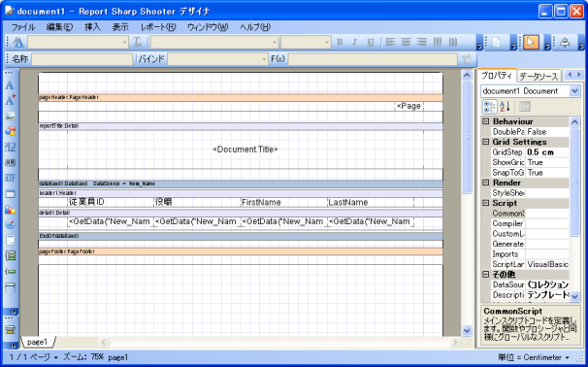This screenshot has height=367, width=588.
Task: Choose the RTF text box tool
Action: coord(10,178)
